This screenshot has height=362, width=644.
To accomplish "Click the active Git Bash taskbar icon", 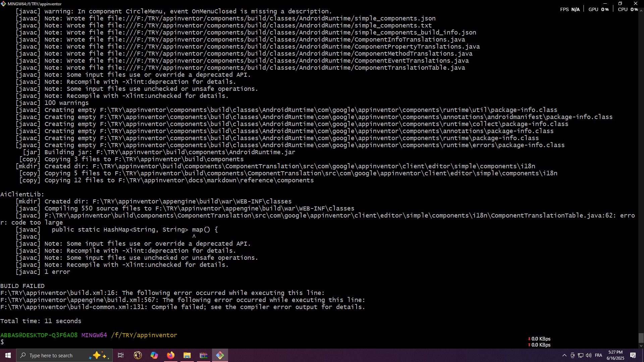I will click(x=220, y=355).
